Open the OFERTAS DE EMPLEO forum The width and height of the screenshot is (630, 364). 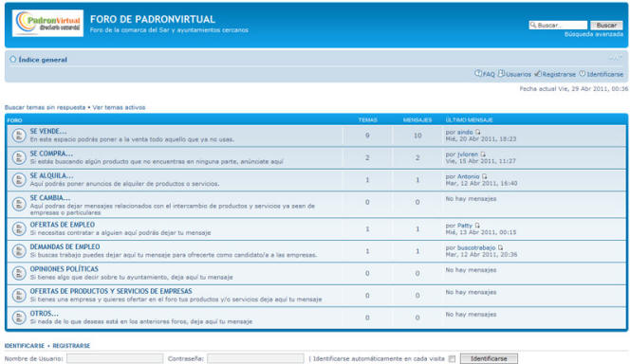click(x=63, y=225)
